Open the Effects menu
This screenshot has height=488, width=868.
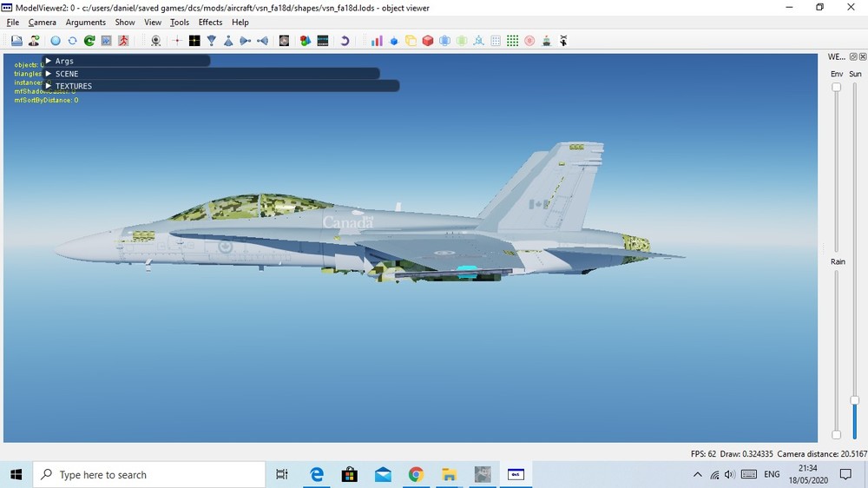pos(210,23)
